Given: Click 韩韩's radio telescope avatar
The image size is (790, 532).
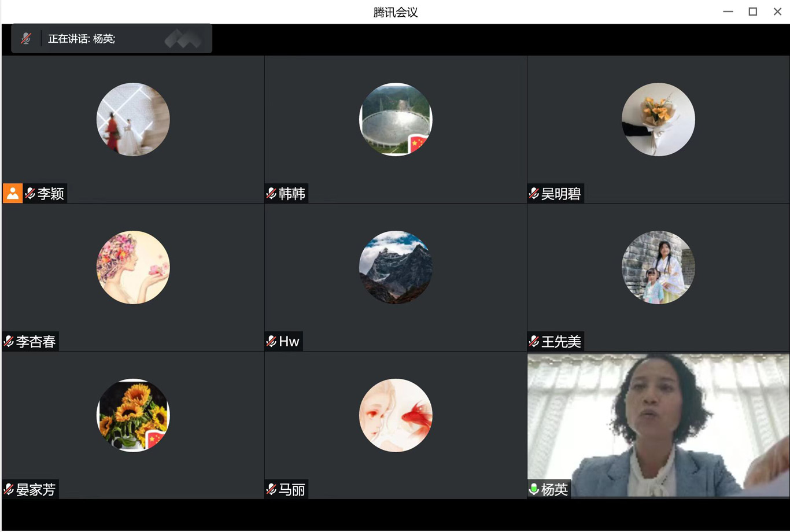Looking at the screenshot, I should (396, 120).
